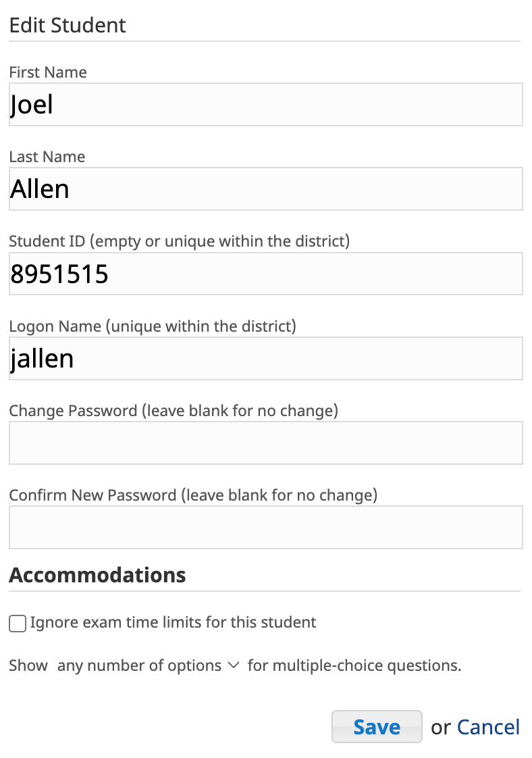Focus the Logon Name field with jallen
The image size is (532, 758).
coord(266,358)
